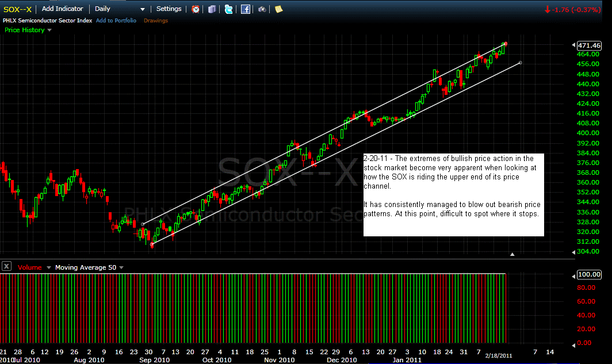Click the 471.46 current price label
The width and height of the screenshot is (612, 364).
pos(589,45)
